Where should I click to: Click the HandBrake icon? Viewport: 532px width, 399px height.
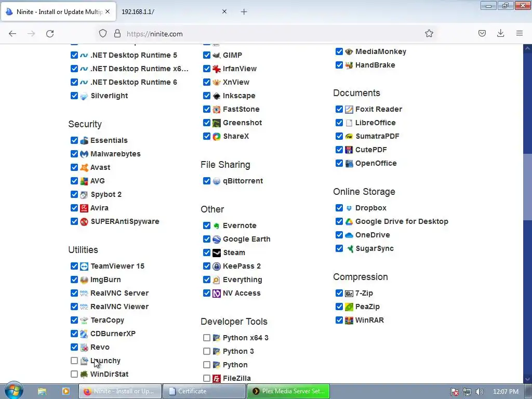349,65
